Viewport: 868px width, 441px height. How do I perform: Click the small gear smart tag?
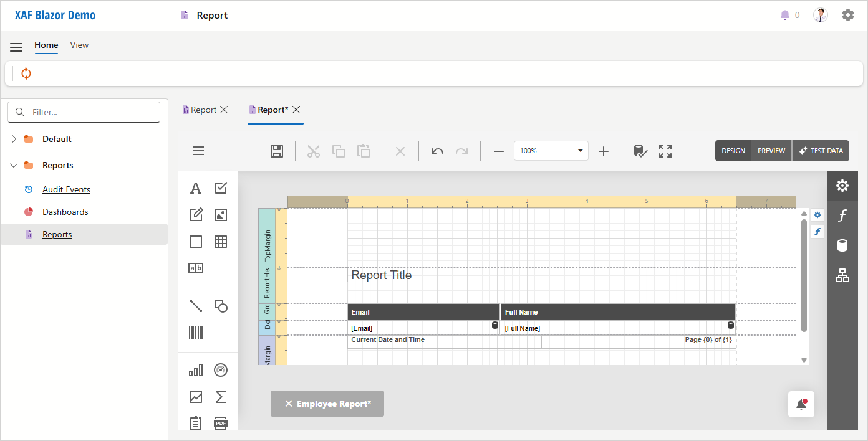[817, 215]
